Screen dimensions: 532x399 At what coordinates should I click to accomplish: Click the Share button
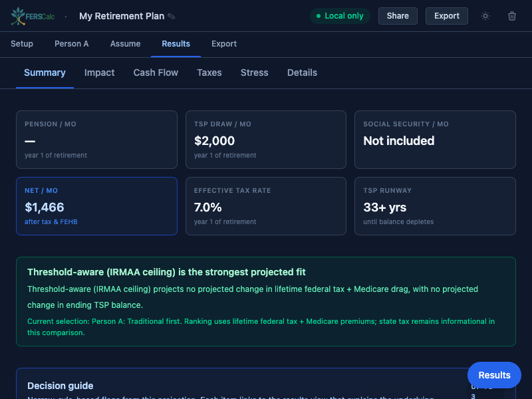pyautogui.click(x=398, y=15)
